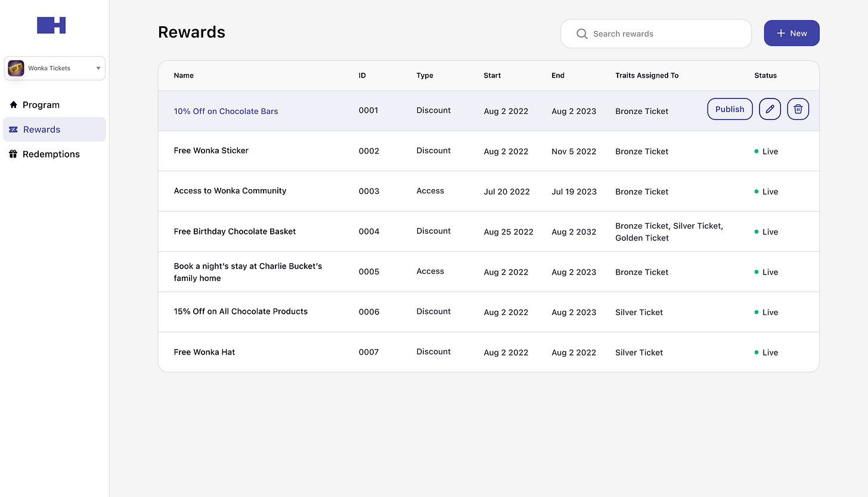Click ID 0002 cell
This screenshot has height=497, width=868.
(369, 151)
